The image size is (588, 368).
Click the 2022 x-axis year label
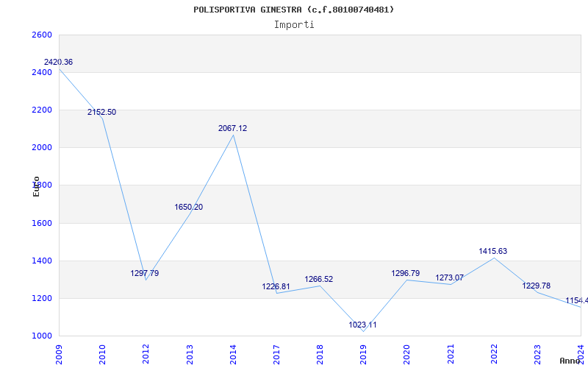(x=494, y=354)
